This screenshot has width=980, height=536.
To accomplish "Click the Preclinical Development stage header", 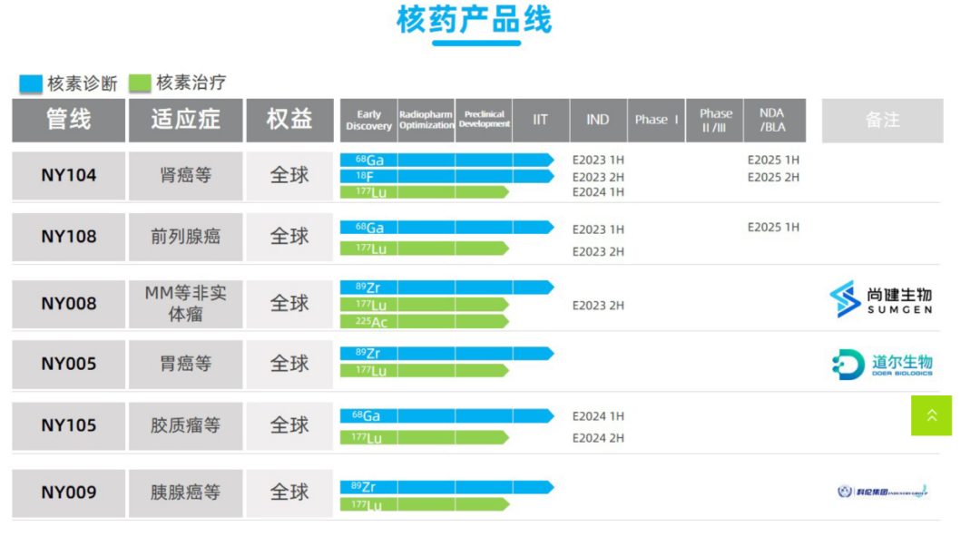I will coord(484,120).
